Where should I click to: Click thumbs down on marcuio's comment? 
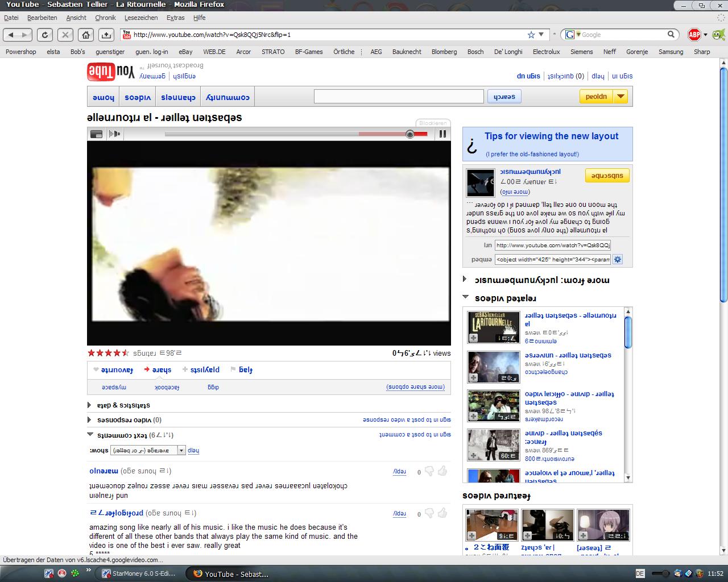coord(429,471)
